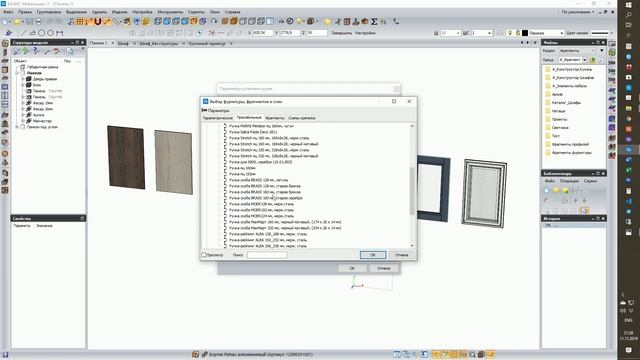Screen dimensions: 640x360
Task: Click the open folder icon in toolbar
Action: pyautogui.click(x=18, y=22)
